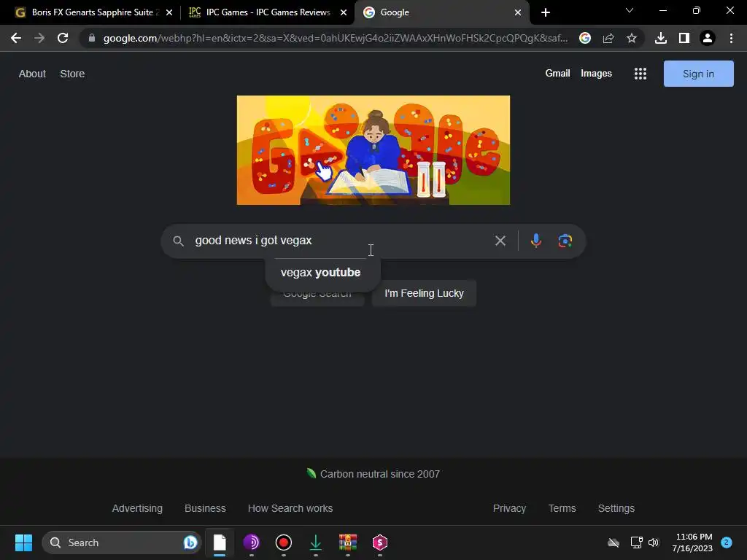
Task: Open the notification badge showing 2
Action: [x=727, y=542]
